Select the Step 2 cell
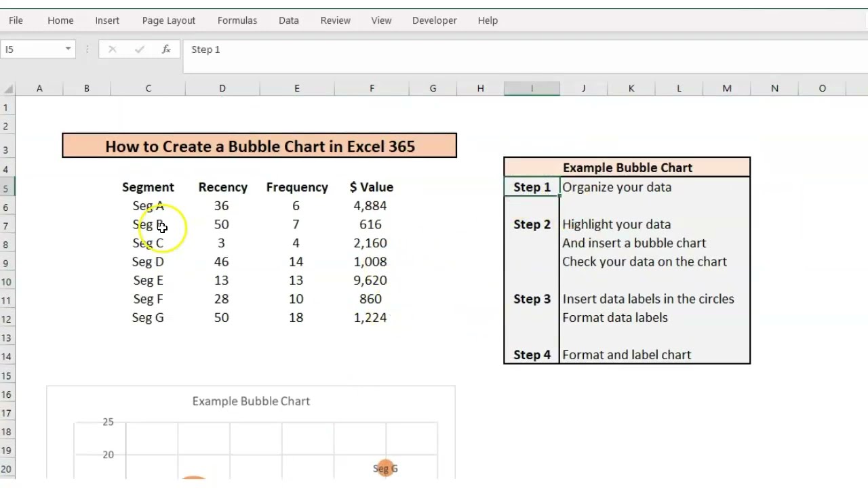Image resolution: width=868 pixels, height=488 pixels. pos(532,224)
